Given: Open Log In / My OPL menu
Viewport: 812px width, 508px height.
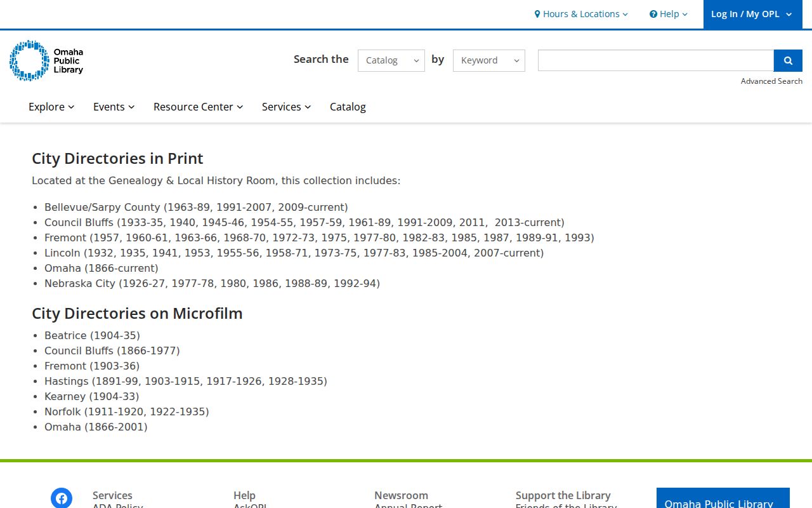Looking at the screenshot, I should point(752,14).
